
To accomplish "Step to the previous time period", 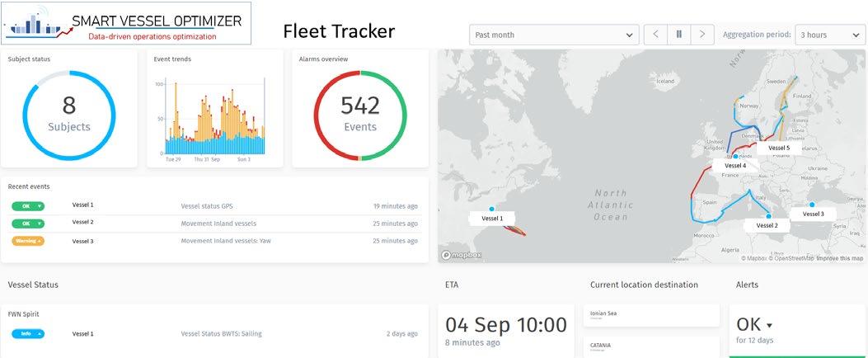I will [655, 35].
